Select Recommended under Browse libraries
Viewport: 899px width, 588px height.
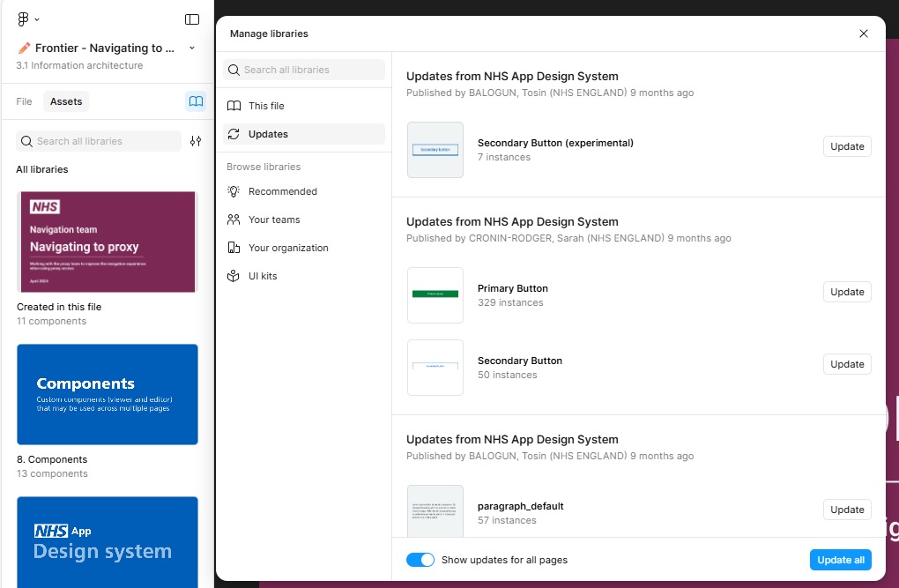[x=283, y=190]
